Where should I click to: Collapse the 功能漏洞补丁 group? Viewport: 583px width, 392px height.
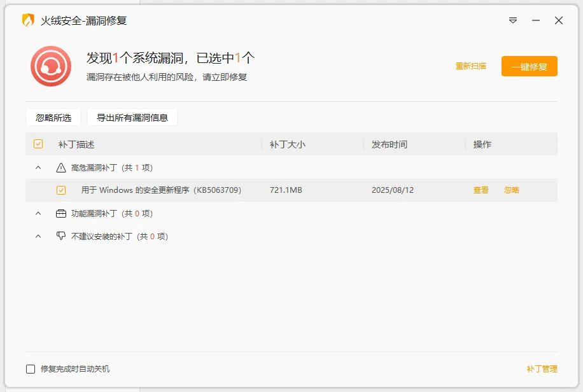[x=37, y=213]
